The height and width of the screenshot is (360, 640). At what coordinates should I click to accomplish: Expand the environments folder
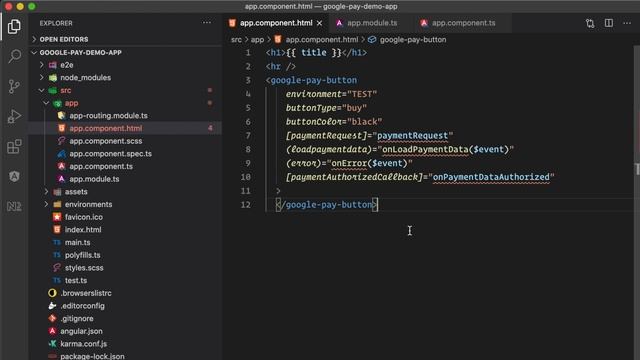pos(88,204)
